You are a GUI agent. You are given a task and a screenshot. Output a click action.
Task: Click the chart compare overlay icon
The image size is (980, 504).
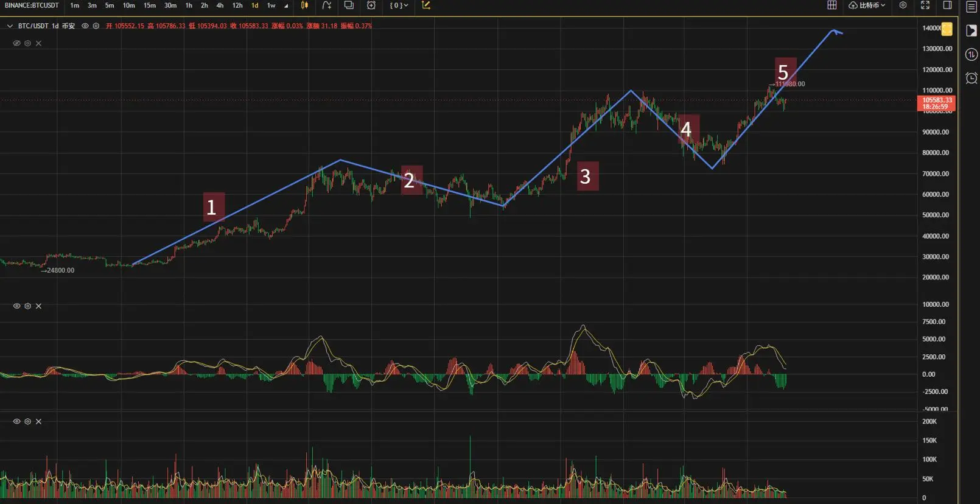point(349,5)
